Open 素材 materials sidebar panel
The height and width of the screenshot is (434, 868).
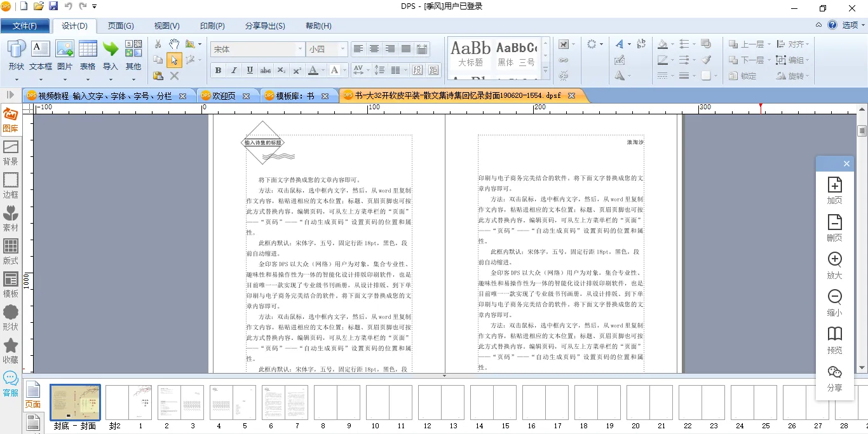10,219
